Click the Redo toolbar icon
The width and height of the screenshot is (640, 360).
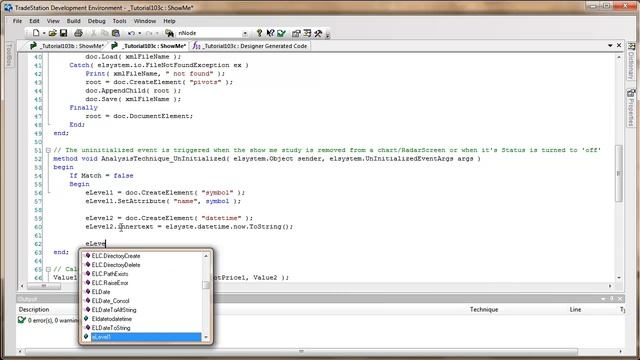point(149,33)
